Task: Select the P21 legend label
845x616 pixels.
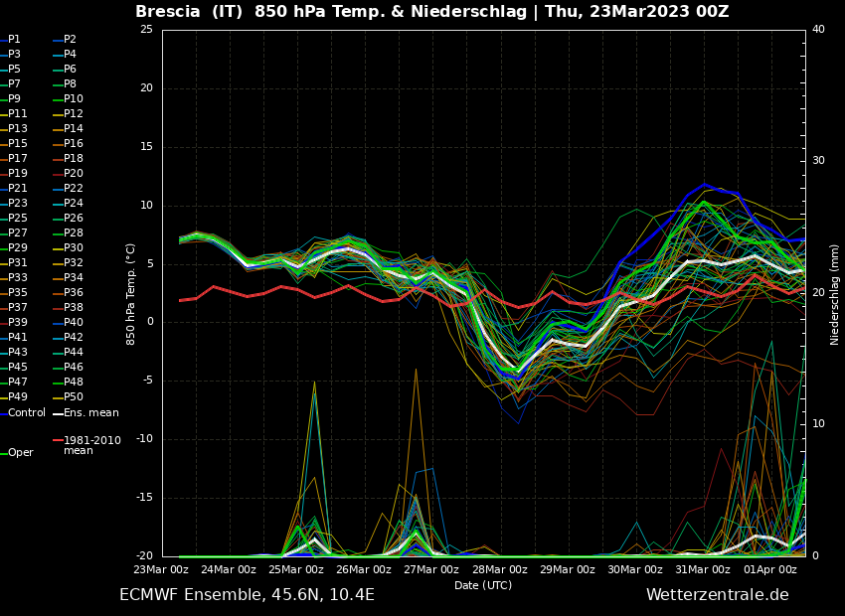Action: [x=17, y=188]
